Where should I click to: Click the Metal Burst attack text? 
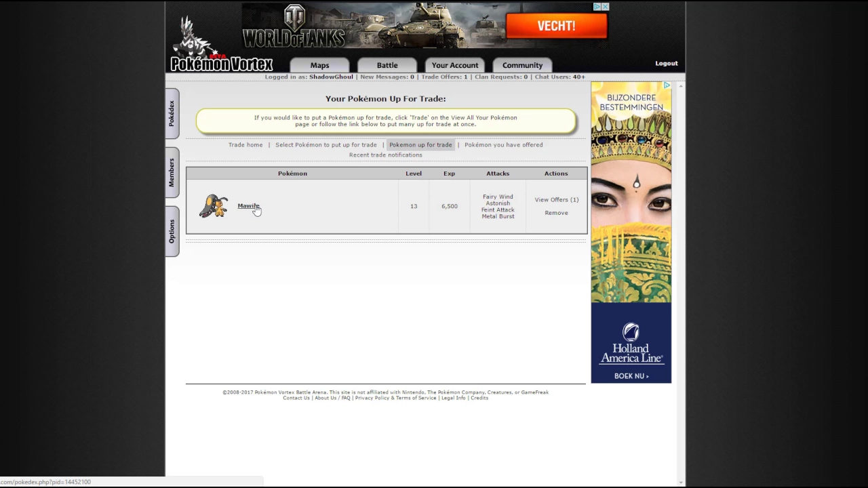[498, 216]
